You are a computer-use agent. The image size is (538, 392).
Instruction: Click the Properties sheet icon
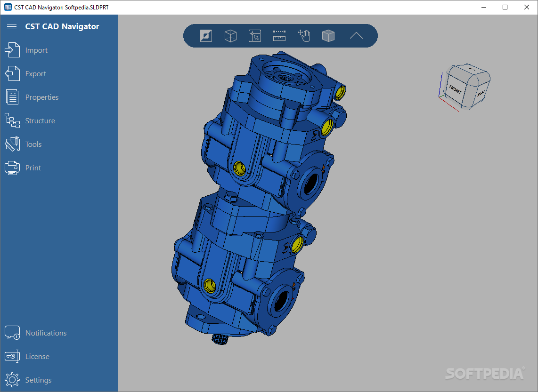point(12,97)
